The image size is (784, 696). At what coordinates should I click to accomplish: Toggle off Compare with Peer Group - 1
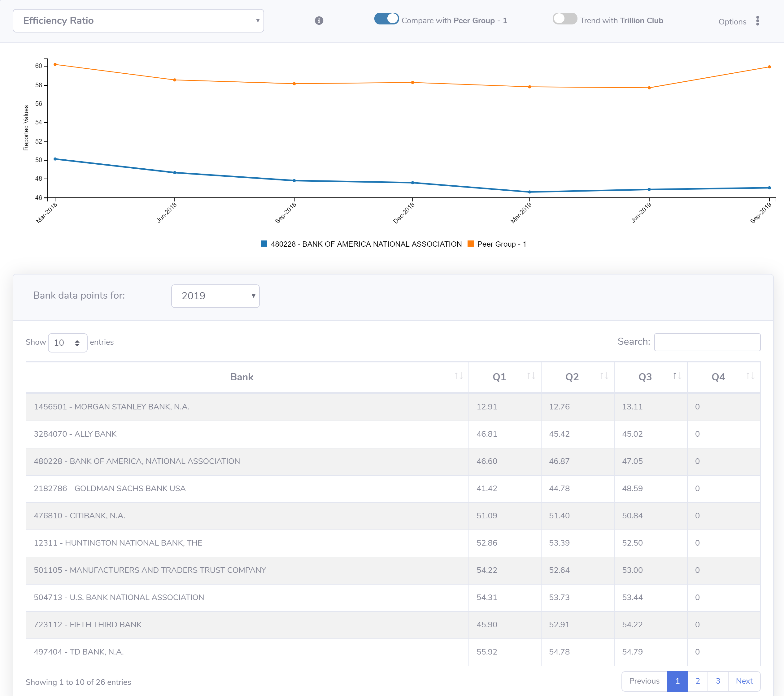[x=386, y=19]
